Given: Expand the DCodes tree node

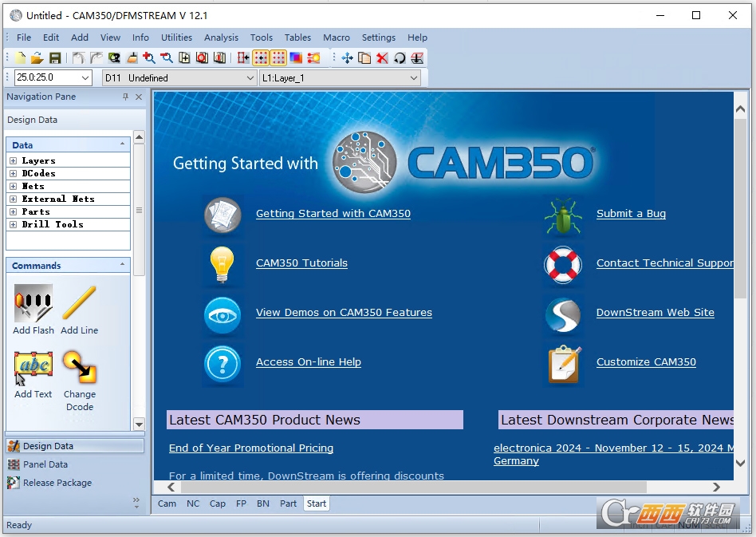Looking at the screenshot, I should pyautogui.click(x=13, y=173).
